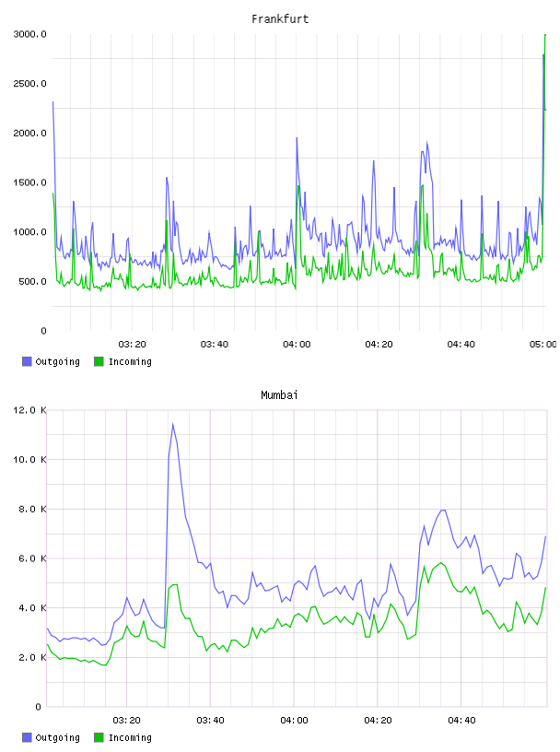560x752 pixels.
Task: Click the 03:20 time label on Frankfurt chart
Action: (133, 345)
